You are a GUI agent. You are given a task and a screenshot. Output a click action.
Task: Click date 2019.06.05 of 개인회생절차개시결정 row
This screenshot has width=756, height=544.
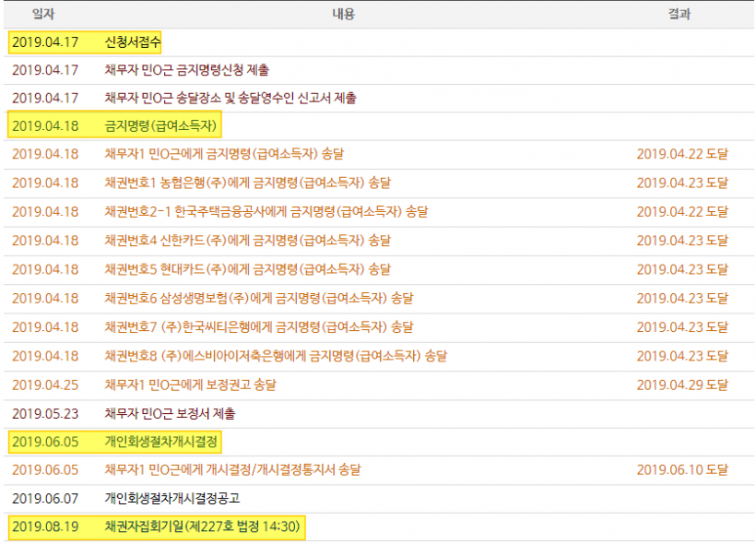45,442
